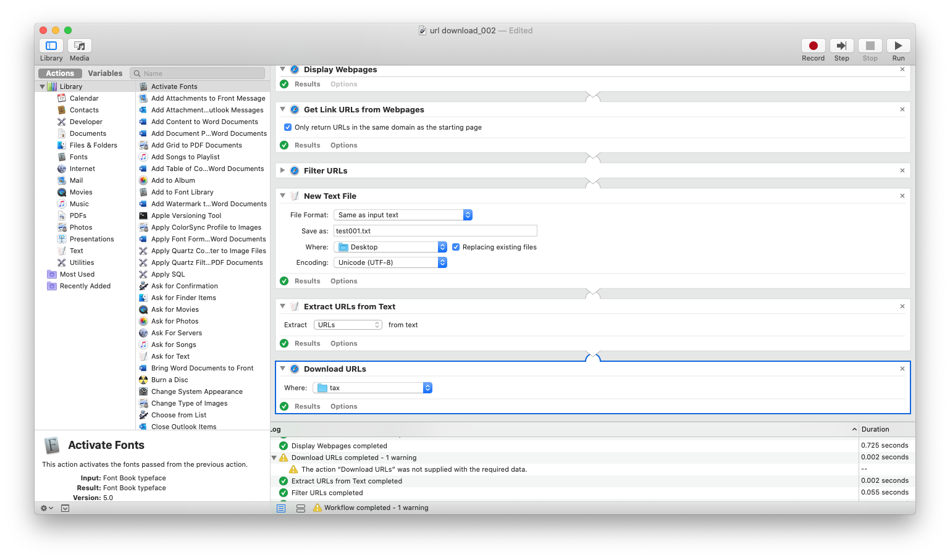Toggle the Library sidebar button
Image resolution: width=950 pixels, height=560 pixels.
point(51,46)
